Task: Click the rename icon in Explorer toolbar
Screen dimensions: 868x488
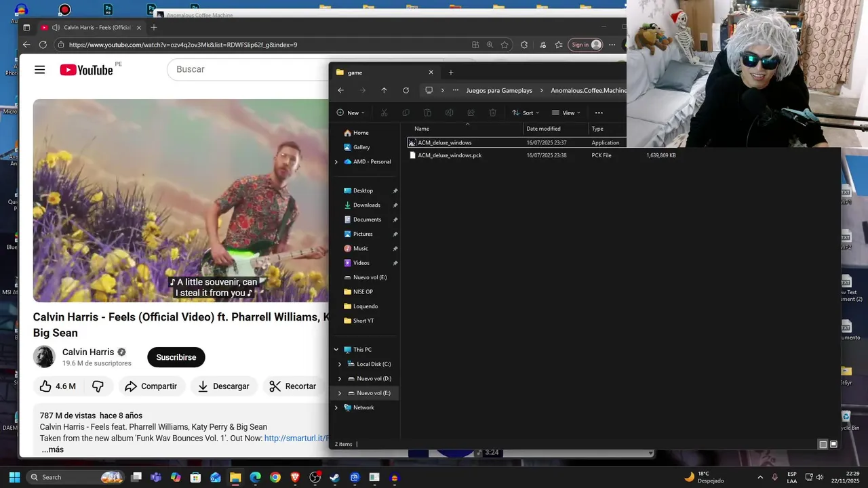Action: click(449, 113)
